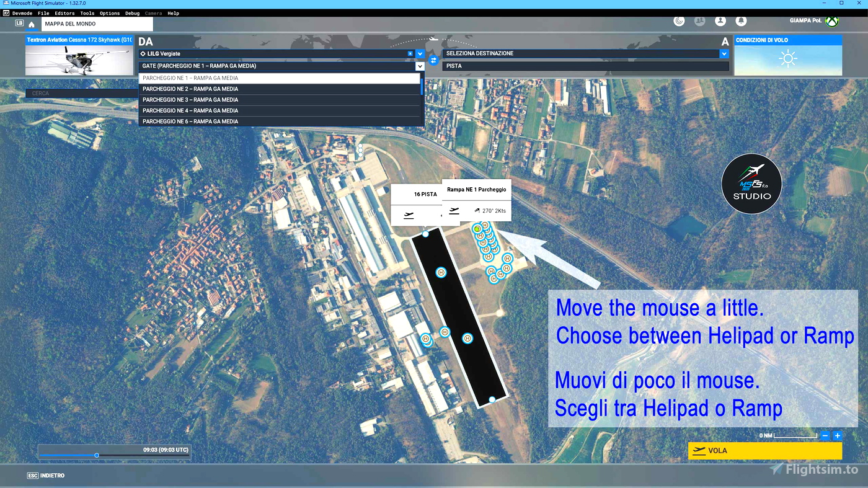Screen dimensions: 868x488
Task: Click the yellow VOLA fly button
Action: pyautogui.click(x=765, y=451)
